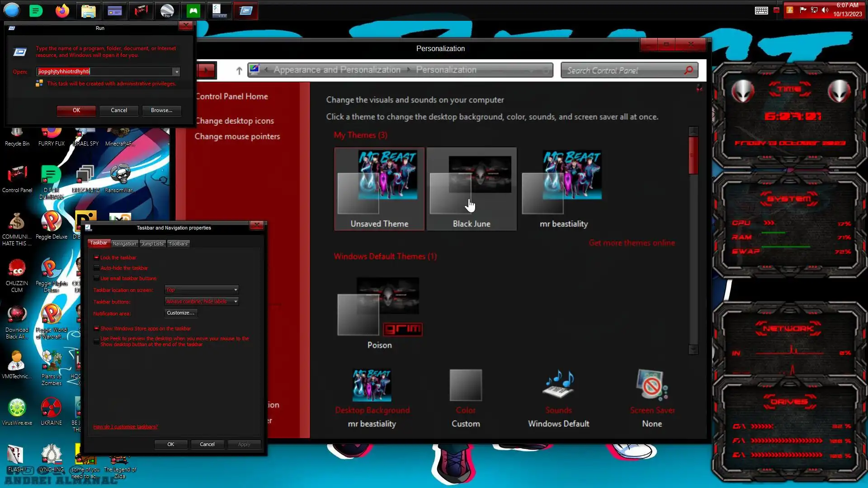Enable Auto-hide the taskbar checkbox
This screenshot has width=868, height=488.
click(96, 268)
